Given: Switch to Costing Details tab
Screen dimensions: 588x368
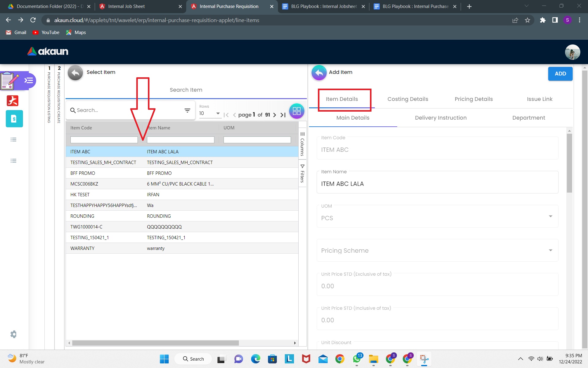Looking at the screenshot, I should click(x=408, y=99).
